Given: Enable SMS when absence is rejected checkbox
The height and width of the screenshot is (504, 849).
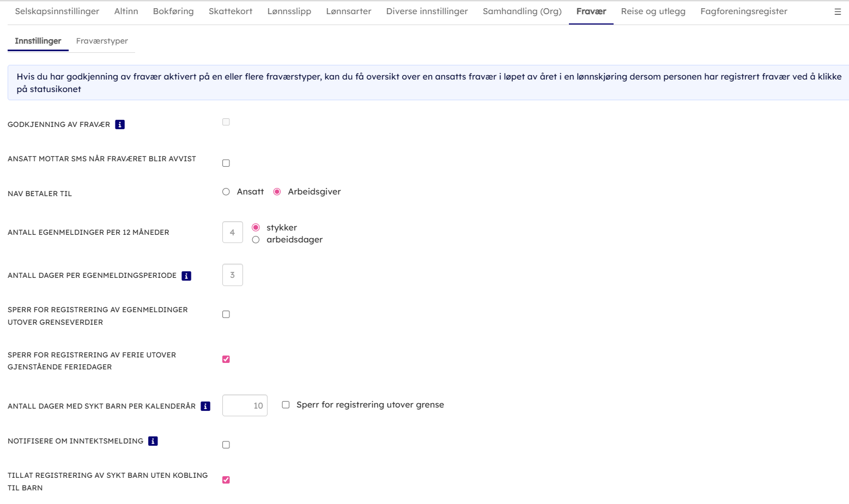Looking at the screenshot, I should (226, 163).
